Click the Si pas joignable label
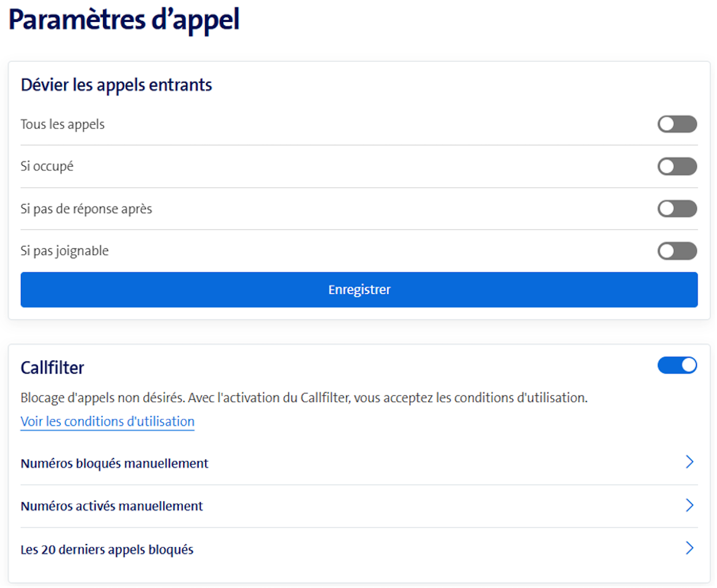717x588 pixels. (64, 251)
